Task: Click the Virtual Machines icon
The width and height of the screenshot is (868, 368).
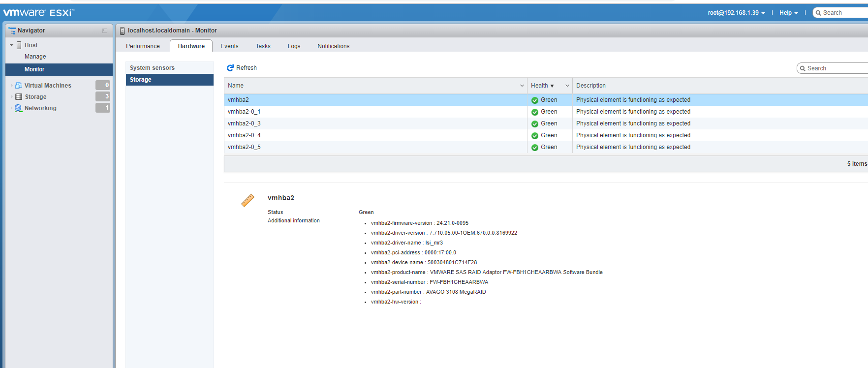Action: tap(19, 86)
